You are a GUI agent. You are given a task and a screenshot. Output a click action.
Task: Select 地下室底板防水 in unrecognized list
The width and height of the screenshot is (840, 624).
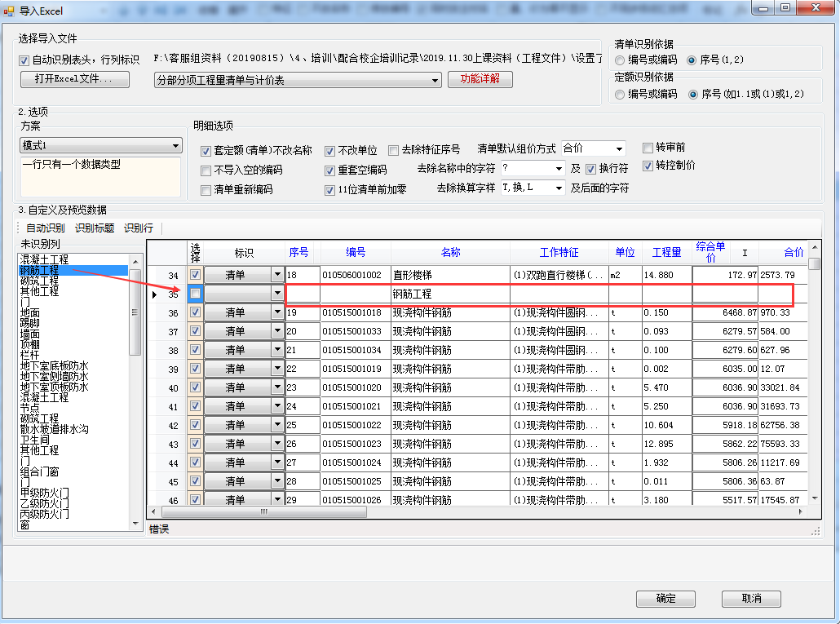[54, 365]
